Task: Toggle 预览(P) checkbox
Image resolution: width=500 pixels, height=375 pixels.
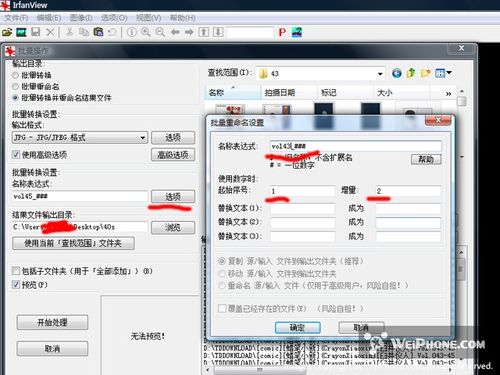Action: 16,285
